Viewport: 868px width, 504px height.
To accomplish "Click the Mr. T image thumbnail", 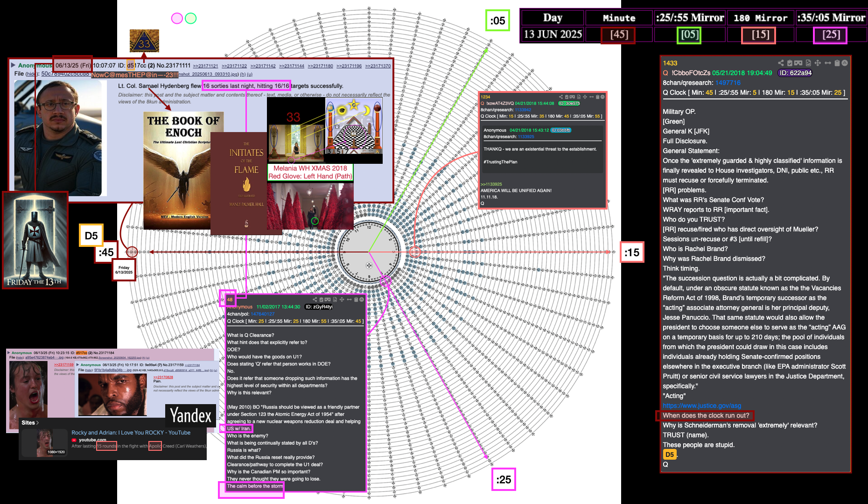I will tap(112, 395).
